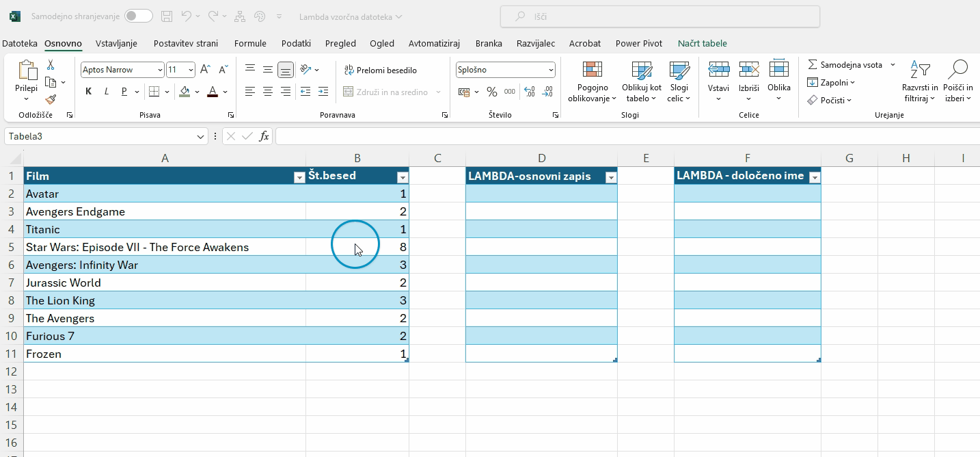
Task: Click the Samodejna vsota button
Action: [x=846, y=65]
